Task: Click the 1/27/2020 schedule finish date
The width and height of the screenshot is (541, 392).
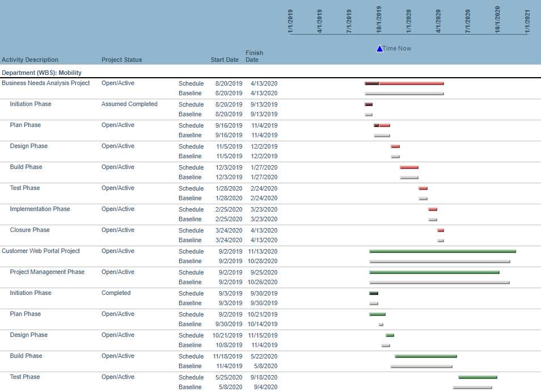Action: tap(264, 168)
